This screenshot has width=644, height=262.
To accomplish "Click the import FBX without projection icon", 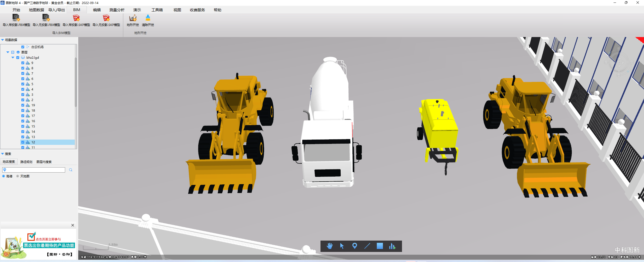I will [x=46, y=18].
